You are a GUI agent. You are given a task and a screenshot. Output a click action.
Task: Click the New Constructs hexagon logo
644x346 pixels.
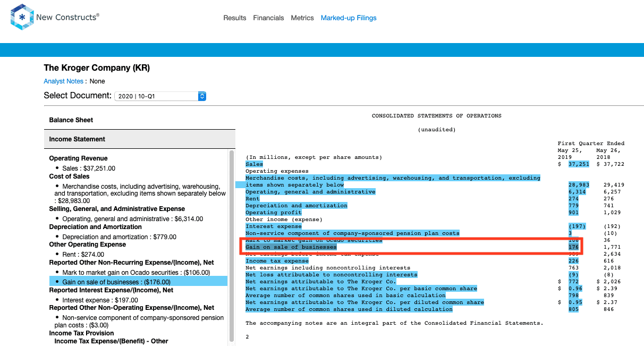[x=22, y=18]
